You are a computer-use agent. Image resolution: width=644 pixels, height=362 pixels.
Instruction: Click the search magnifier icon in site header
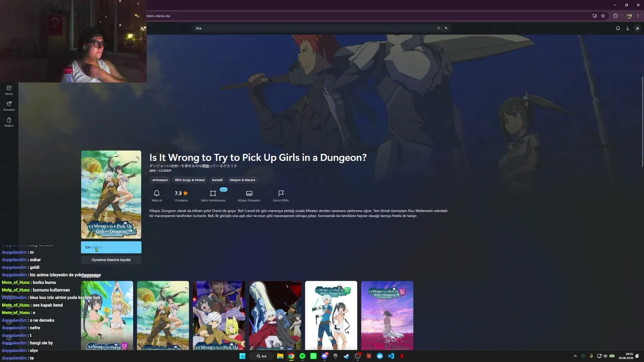438,28
